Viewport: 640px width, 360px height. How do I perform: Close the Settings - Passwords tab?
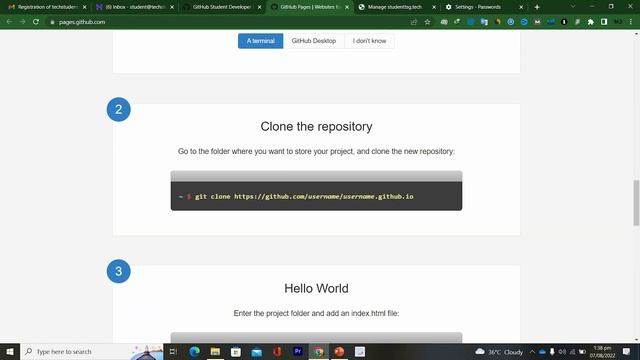point(521,7)
